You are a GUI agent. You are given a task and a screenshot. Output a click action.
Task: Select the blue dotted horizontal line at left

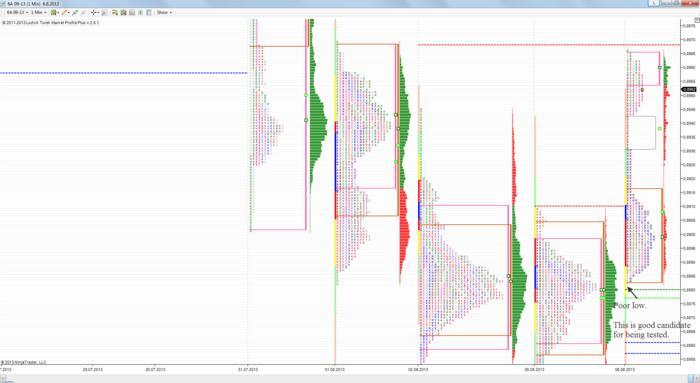pyautogui.click(x=124, y=73)
